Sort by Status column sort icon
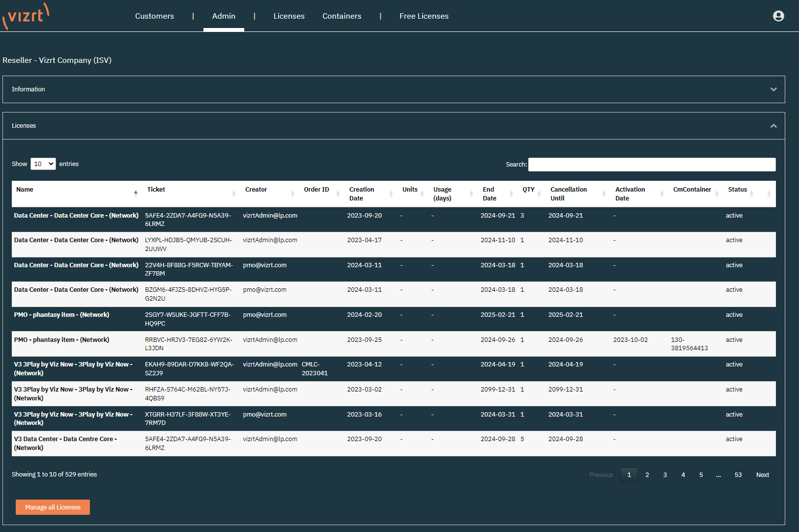This screenshot has height=532, width=799. point(751,194)
